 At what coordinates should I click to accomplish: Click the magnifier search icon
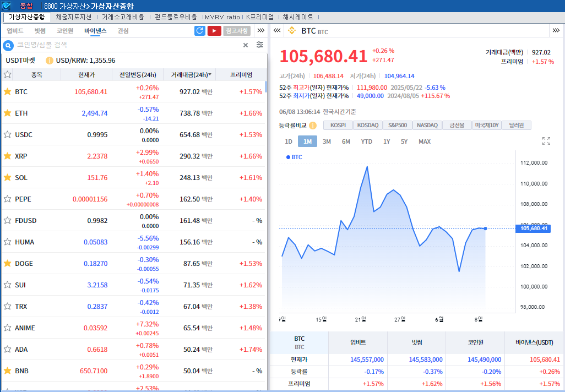click(8, 45)
